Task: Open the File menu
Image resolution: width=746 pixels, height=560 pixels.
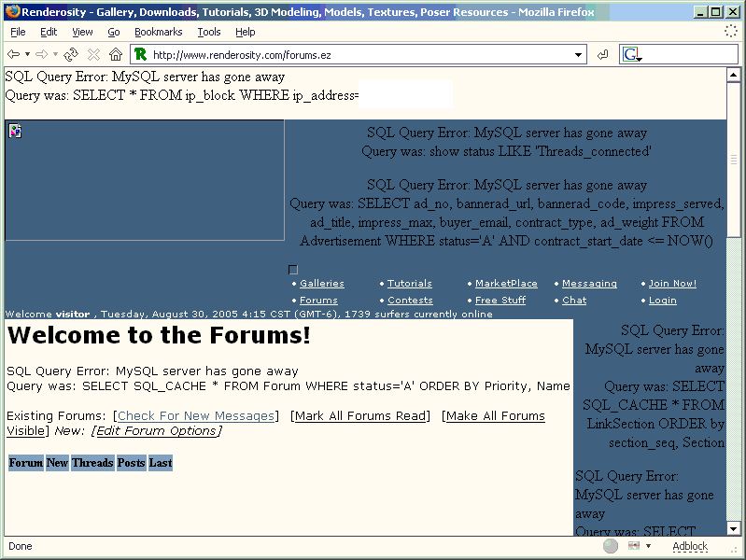Action: click(x=18, y=32)
